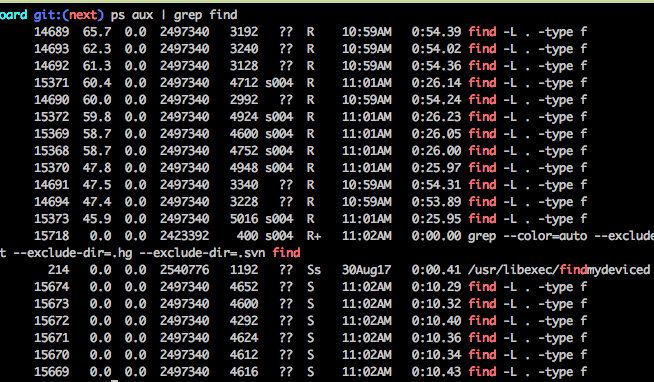Select PID 15371 in the process list
654x382 pixels.
(x=51, y=83)
